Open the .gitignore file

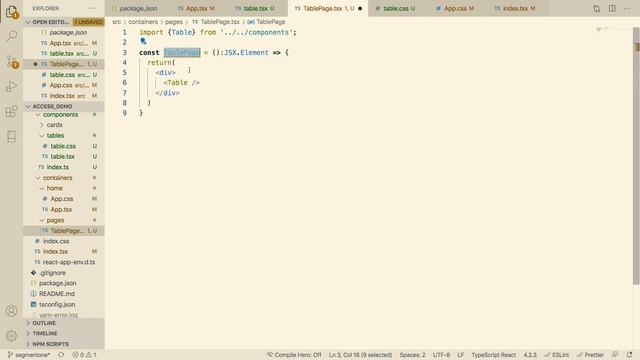(64, 273)
